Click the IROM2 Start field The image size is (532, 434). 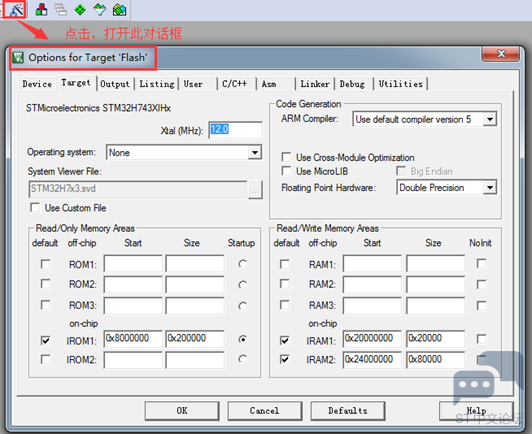(133, 360)
